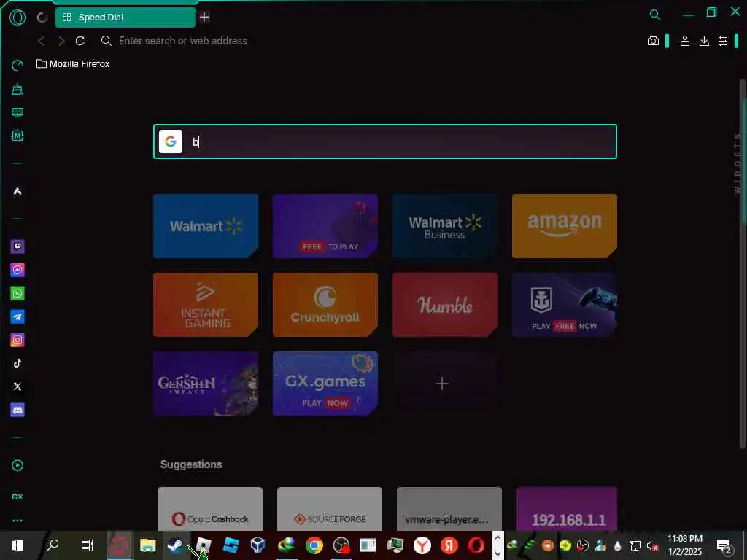
Task: Open the clock showing 11:08 PM
Action: click(x=684, y=545)
